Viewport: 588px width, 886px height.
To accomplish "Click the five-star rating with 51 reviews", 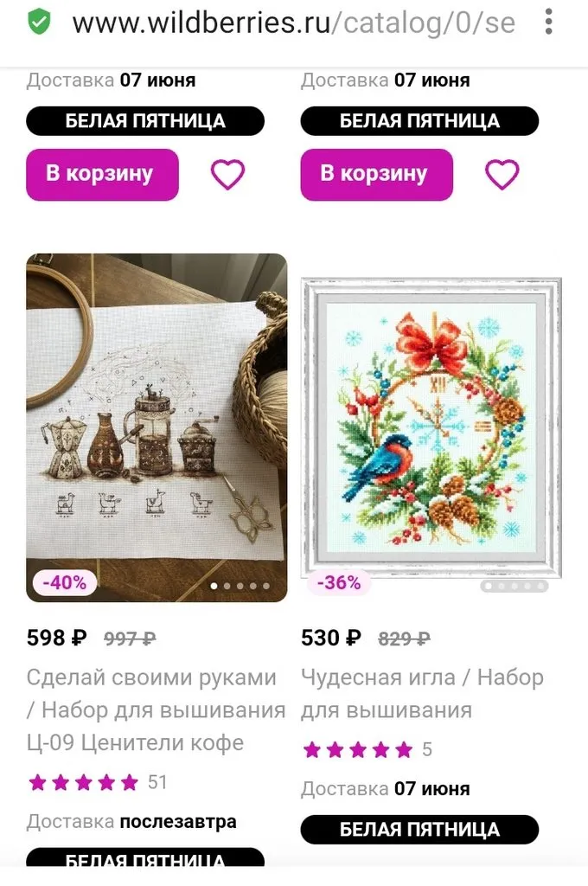I will pyautogui.click(x=98, y=782).
